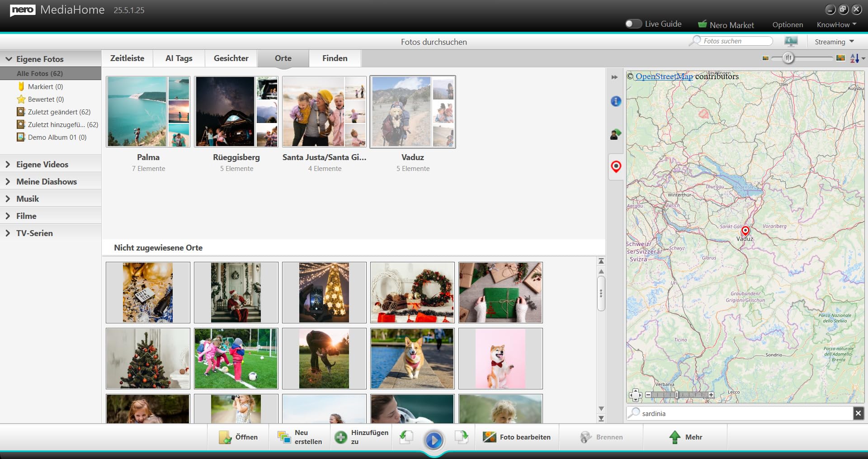Start slideshow playback
This screenshot has height=459, width=868.
tap(434, 440)
